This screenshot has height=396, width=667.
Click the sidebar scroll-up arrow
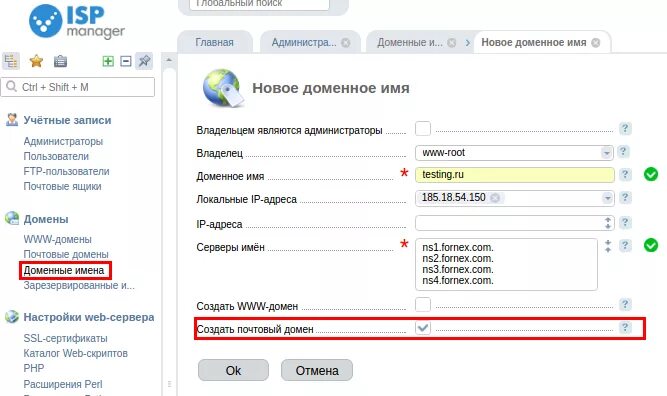(x=169, y=60)
